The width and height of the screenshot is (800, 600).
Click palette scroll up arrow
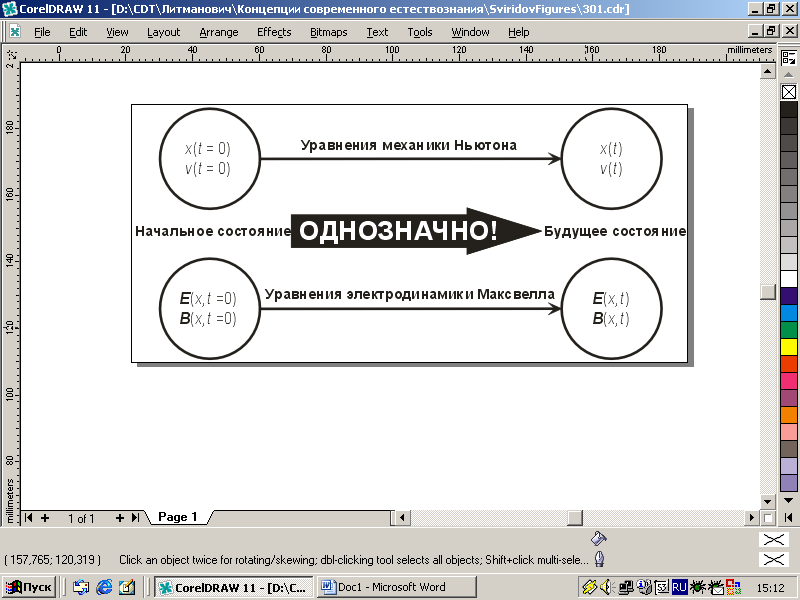(x=789, y=74)
